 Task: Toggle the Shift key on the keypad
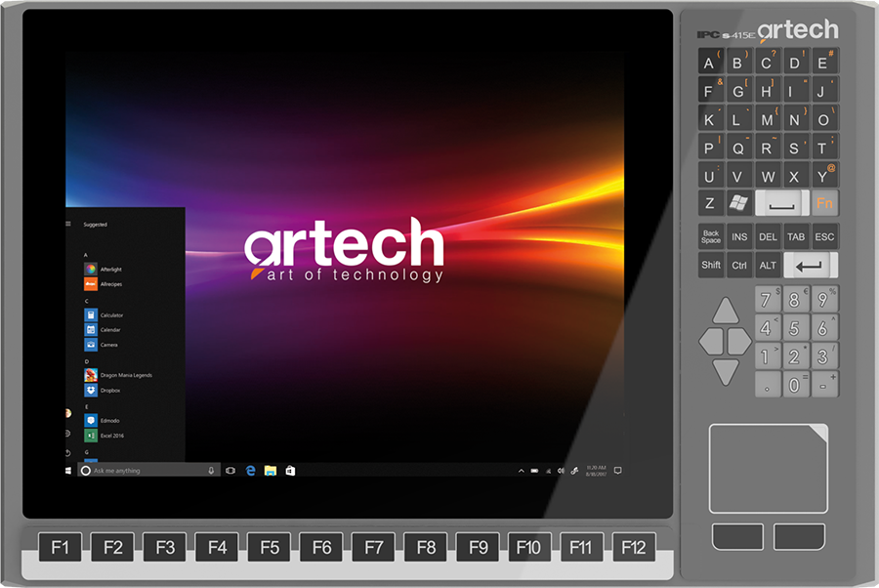pos(711,265)
